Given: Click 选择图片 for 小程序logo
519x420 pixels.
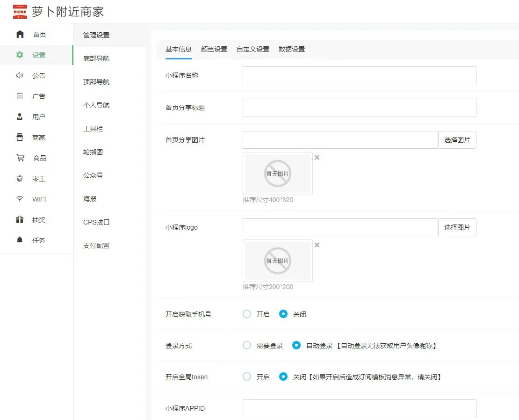Looking at the screenshot, I should pos(457,227).
